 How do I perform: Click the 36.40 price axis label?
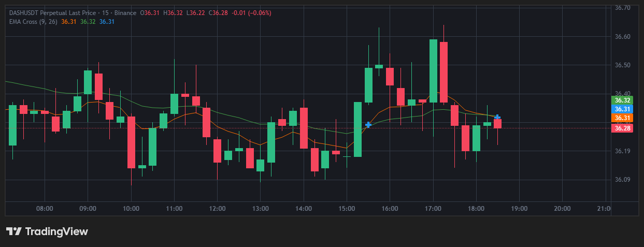[x=622, y=94]
